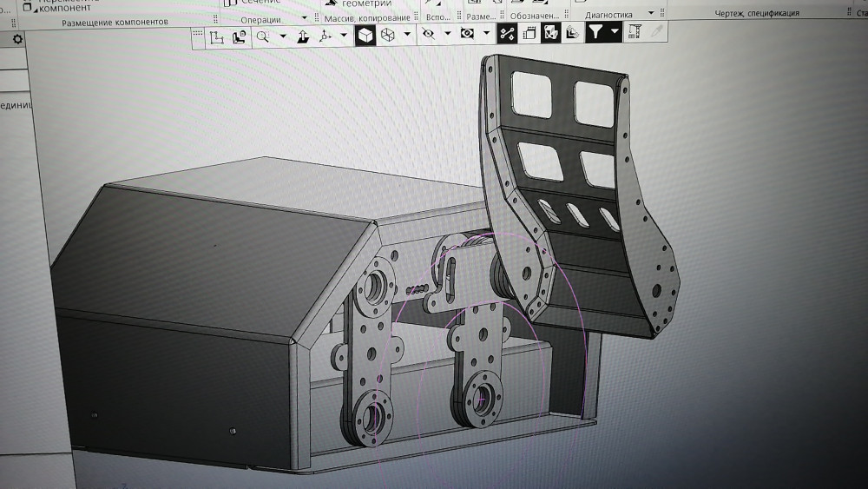Screen dimensions: 868x489
Task: Select the wireframe cube display mode
Action: click(x=388, y=36)
